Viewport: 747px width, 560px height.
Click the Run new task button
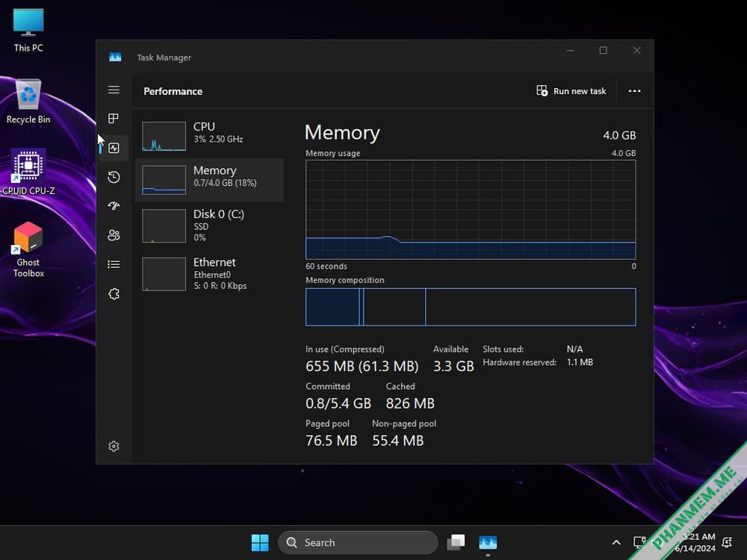click(x=571, y=91)
